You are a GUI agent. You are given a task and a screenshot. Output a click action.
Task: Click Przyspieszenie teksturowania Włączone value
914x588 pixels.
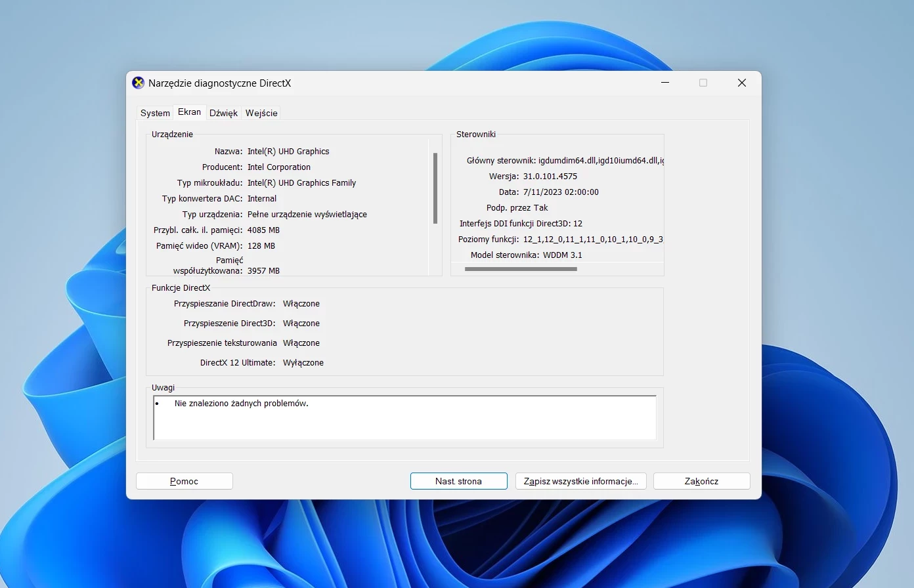pos(301,343)
